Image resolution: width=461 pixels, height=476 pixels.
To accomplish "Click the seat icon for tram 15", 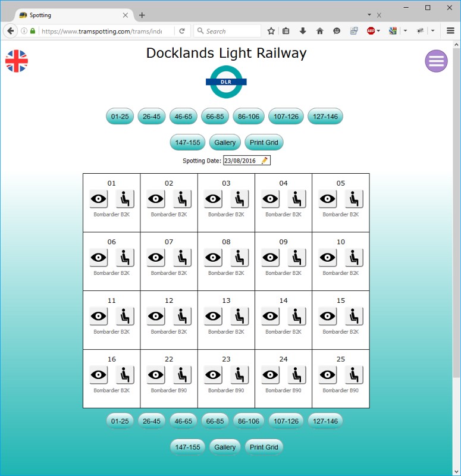I will [354, 316].
